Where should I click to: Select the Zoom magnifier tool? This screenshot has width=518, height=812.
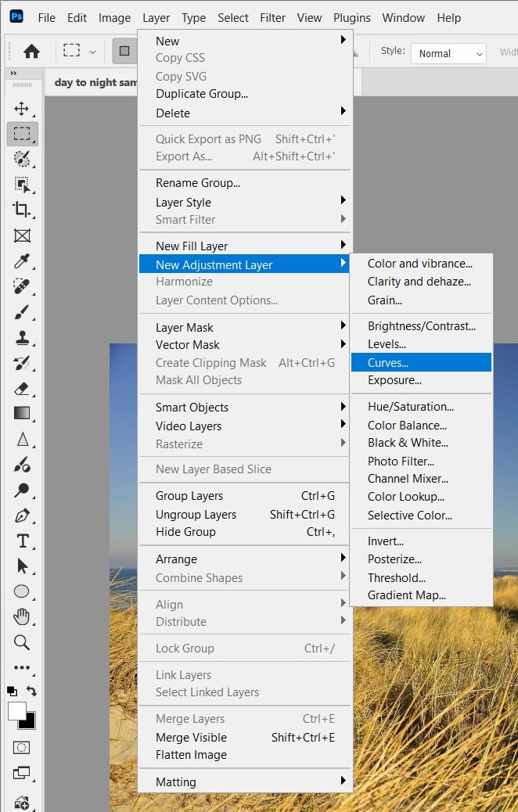[x=22, y=642]
